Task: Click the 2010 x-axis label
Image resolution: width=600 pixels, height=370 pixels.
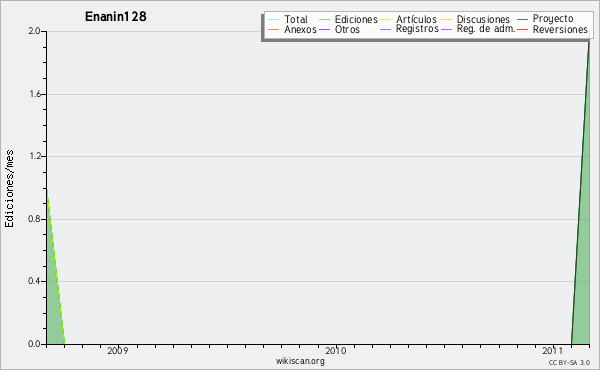Action: tap(336, 350)
